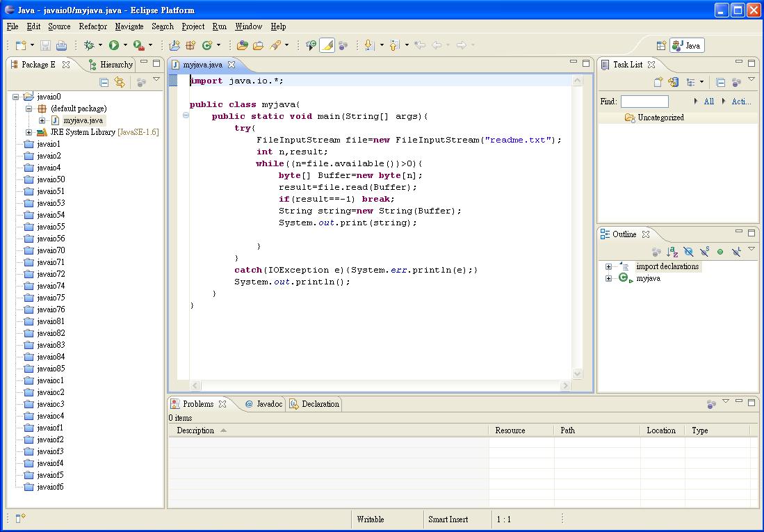Click the Find input field in Task List
This screenshot has height=532, width=764.
click(644, 102)
